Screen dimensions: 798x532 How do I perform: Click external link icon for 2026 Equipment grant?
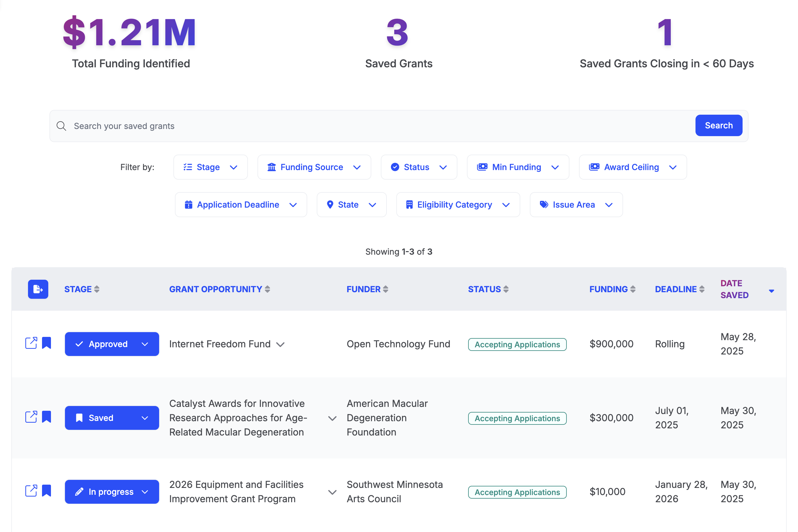pyautogui.click(x=31, y=491)
